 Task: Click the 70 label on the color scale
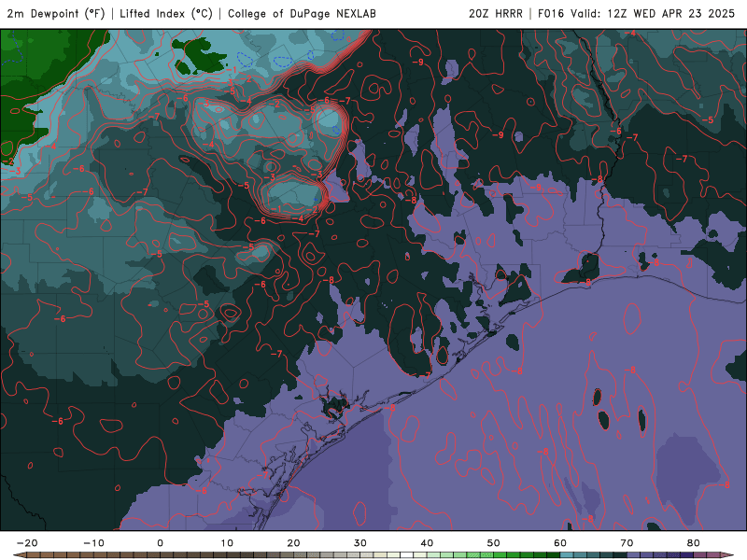coord(627,543)
